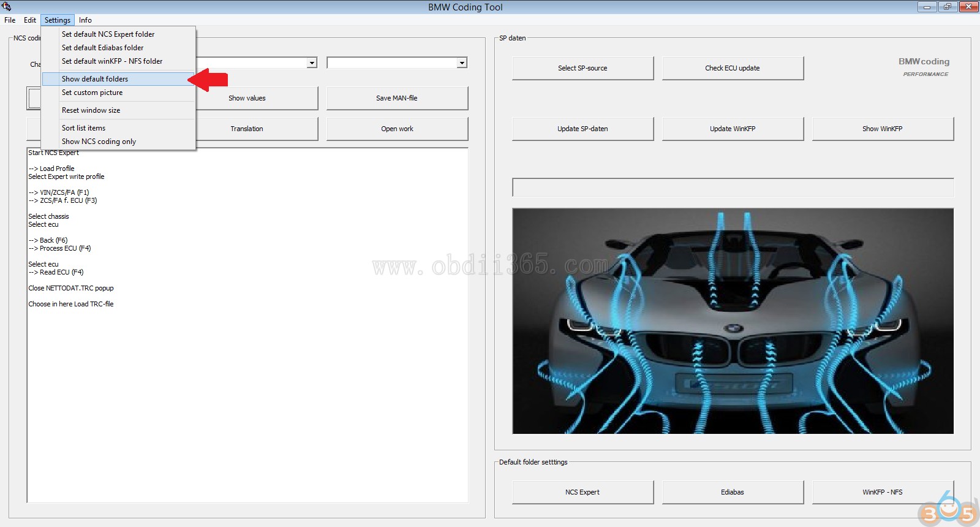
Task: Open the File menu
Action: click(x=10, y=20)
